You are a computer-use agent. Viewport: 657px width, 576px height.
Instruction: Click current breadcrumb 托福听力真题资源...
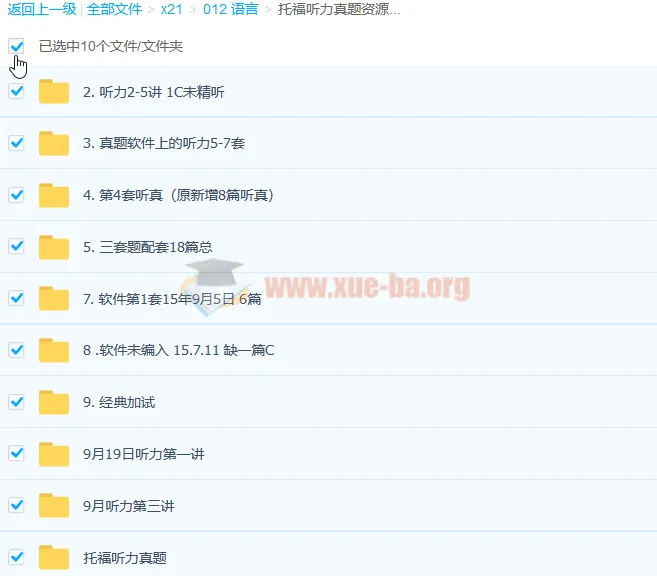tap(339, 9)
